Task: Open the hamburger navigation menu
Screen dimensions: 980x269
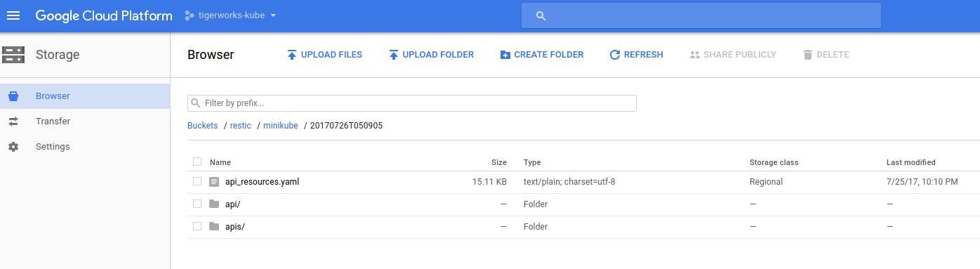Action: pyautogui.click(x=13, y=15)
